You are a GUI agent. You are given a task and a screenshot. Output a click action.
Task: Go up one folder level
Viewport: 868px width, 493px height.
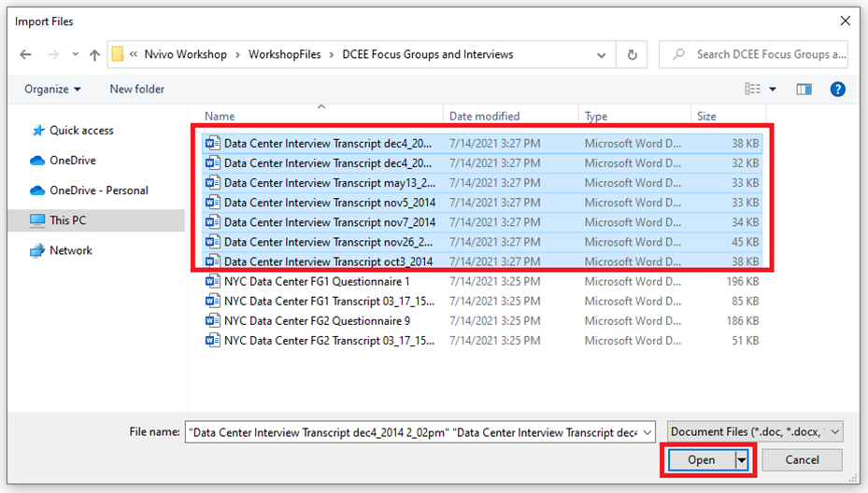94,54
